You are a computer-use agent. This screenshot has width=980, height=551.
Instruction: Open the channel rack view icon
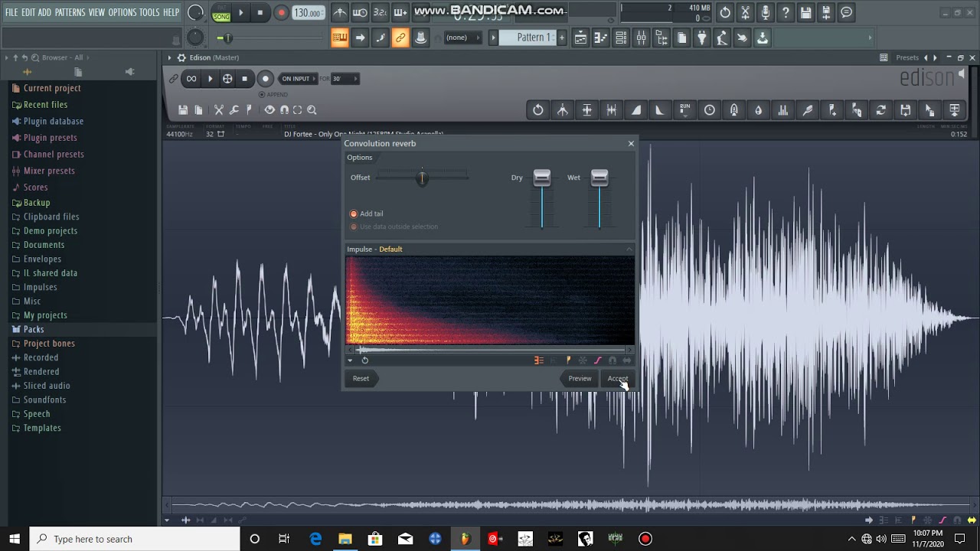click(621, 37)
